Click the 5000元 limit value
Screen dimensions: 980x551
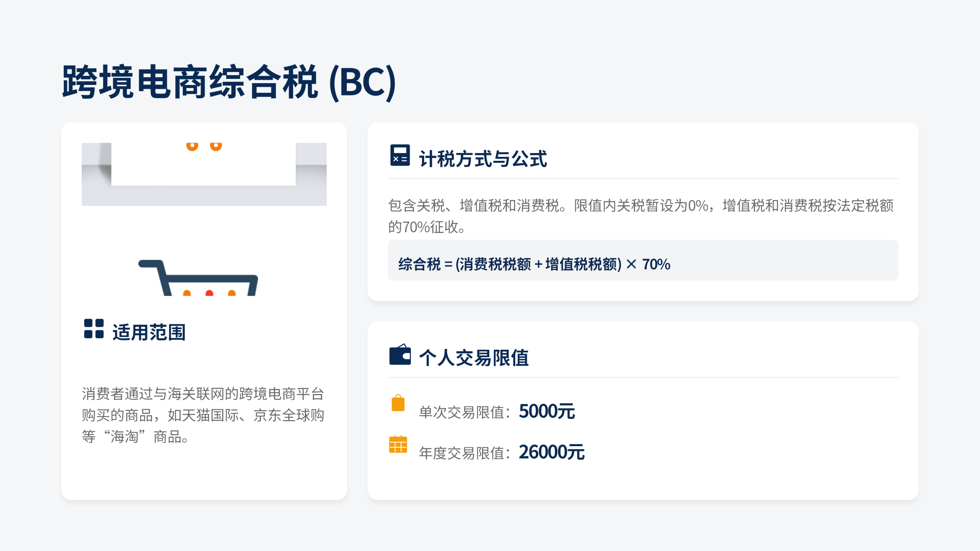click(547, 411)
